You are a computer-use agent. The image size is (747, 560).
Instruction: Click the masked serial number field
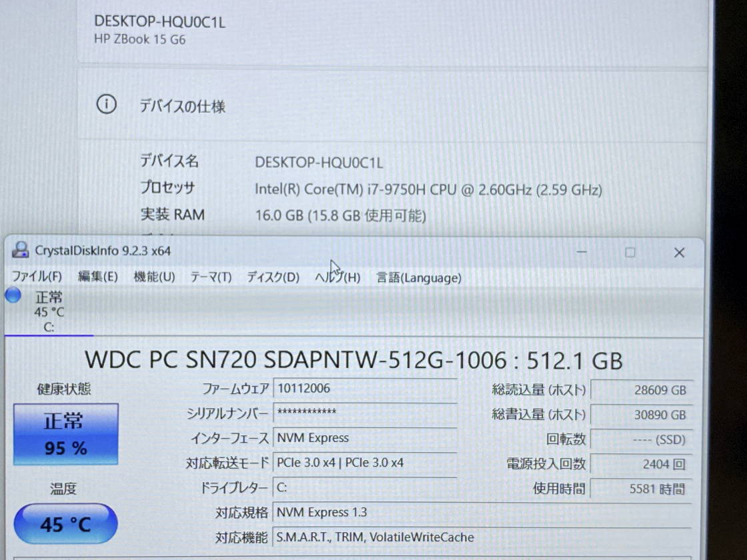(365, 413)
